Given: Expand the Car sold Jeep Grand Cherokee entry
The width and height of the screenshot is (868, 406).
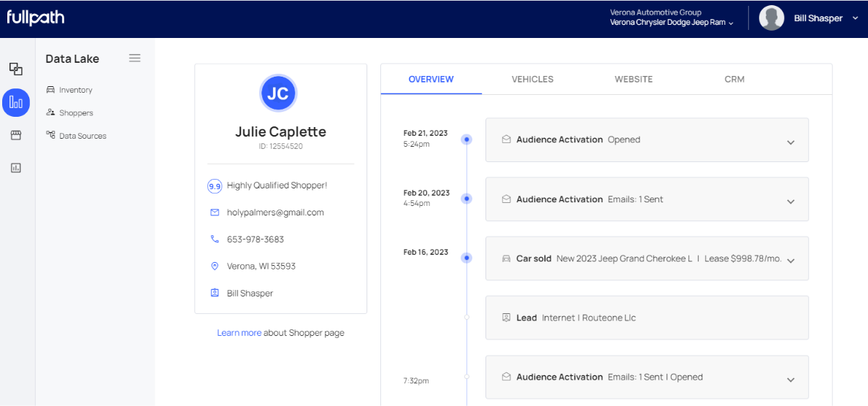Looking at the screenshot, I should 790,261.
